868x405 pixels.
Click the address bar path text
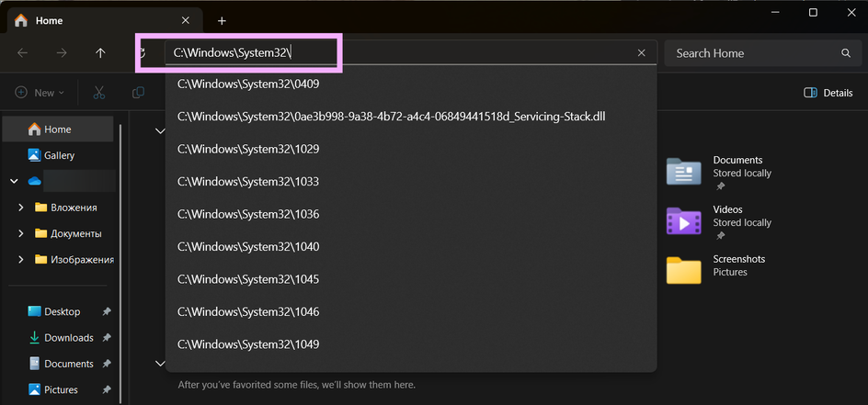click(233, 53)
